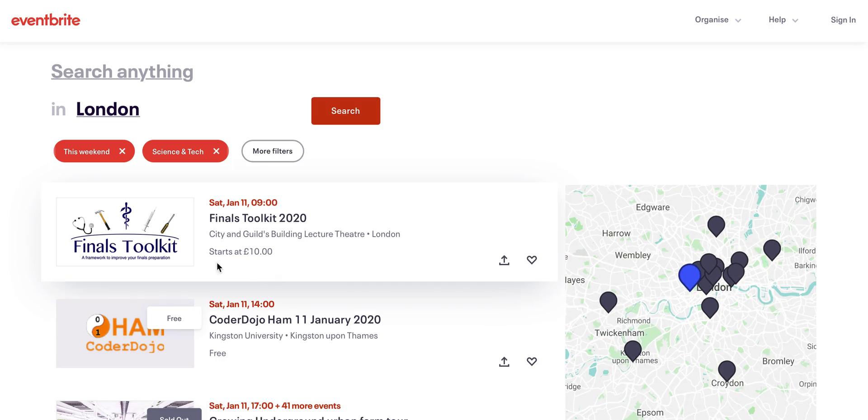Expand the Help menu
868x420 pixels.
click(x=783, y=20)
